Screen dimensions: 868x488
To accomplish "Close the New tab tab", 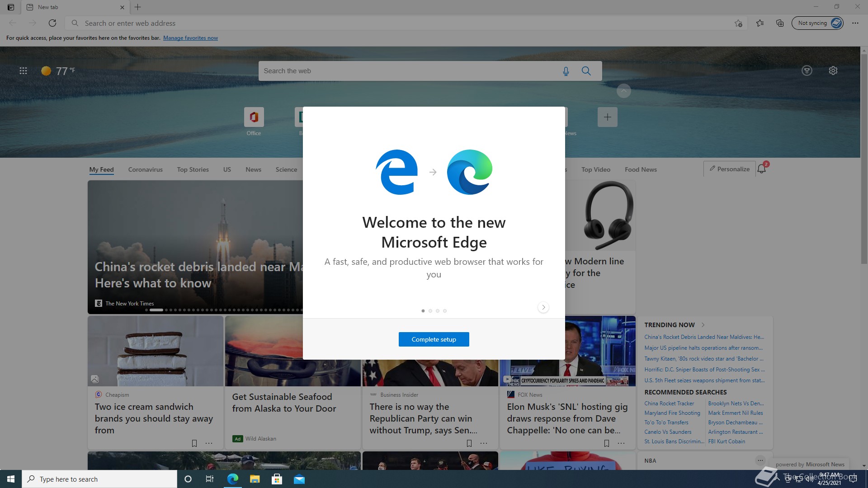I will 122,7.
